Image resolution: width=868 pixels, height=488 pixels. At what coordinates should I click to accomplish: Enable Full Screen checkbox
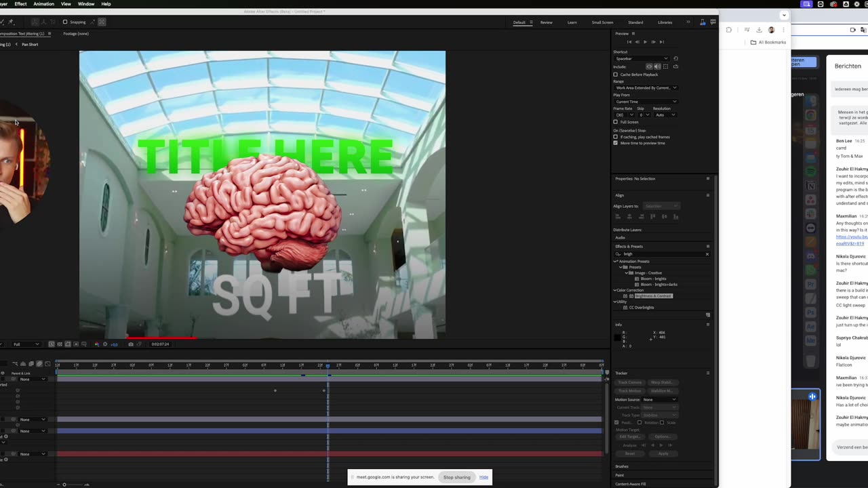(616, 122)
